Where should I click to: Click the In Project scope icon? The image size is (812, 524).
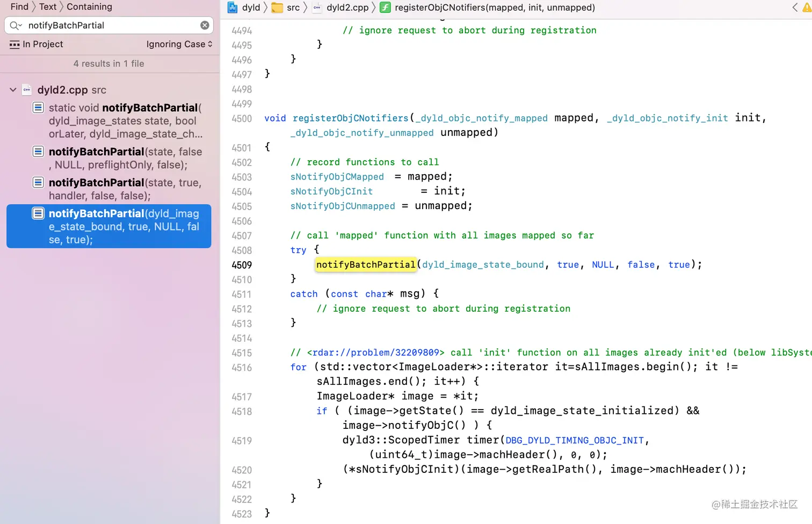click(15, 45)
